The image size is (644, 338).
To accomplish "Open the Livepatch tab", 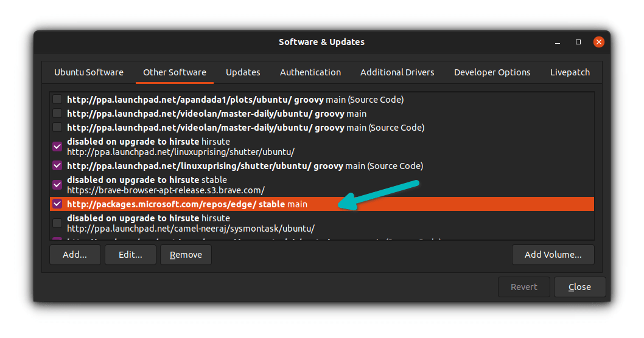I will pyautogui.click(x=570, y=72).
